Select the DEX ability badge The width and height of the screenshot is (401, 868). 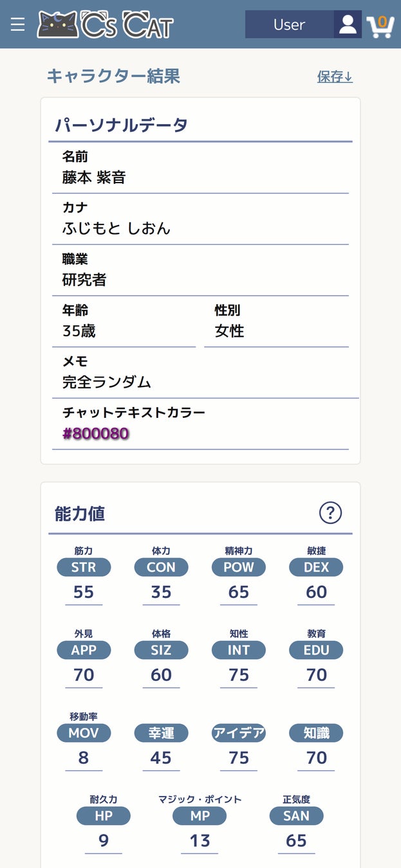coord(316,567)
